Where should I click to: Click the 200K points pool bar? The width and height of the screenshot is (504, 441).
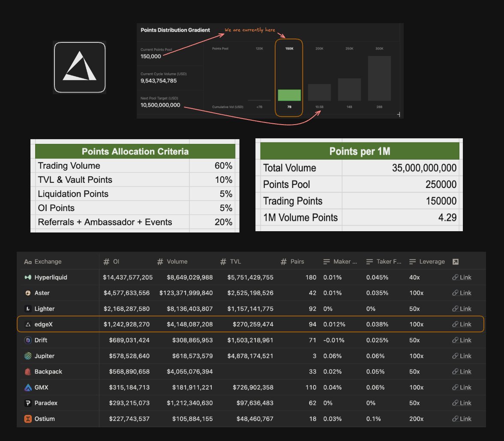(320, 92)
